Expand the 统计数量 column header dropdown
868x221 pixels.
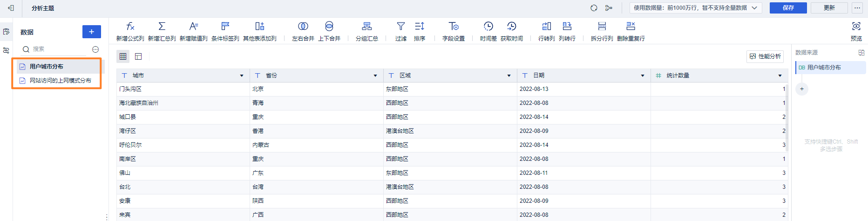pyautogui.click(x=780, y=76)
